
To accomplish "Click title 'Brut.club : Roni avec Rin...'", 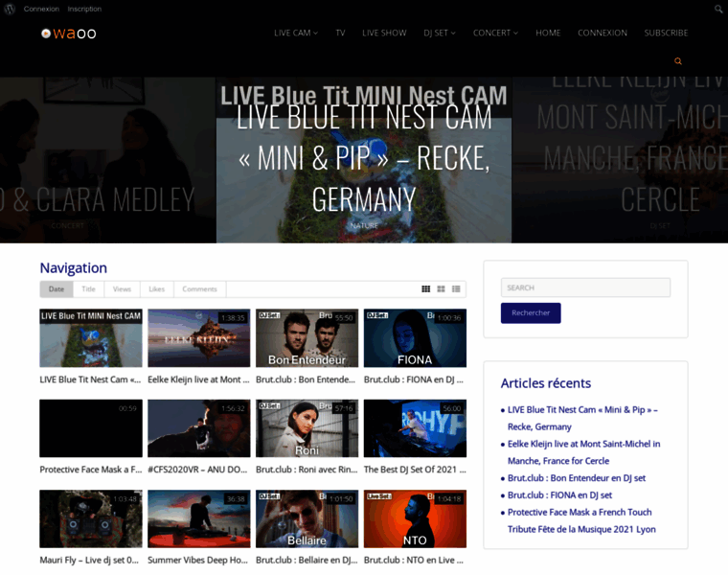I will point(307,470).
